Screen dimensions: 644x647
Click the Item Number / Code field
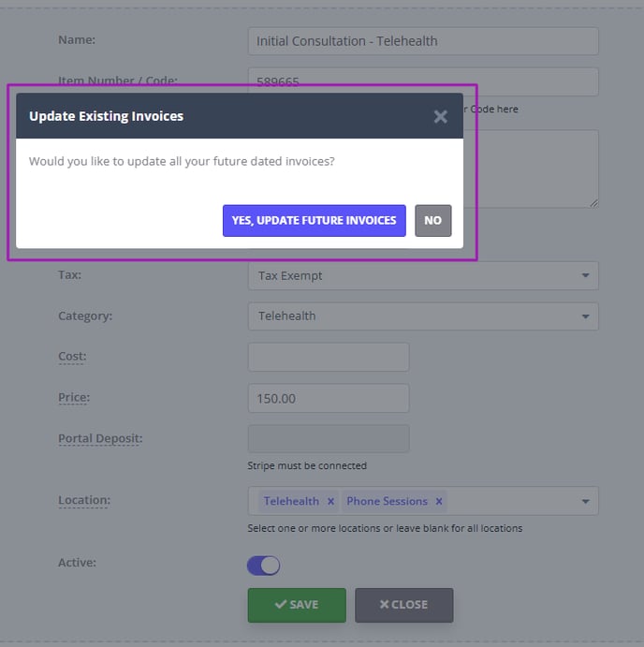click(x=423, y=81)
